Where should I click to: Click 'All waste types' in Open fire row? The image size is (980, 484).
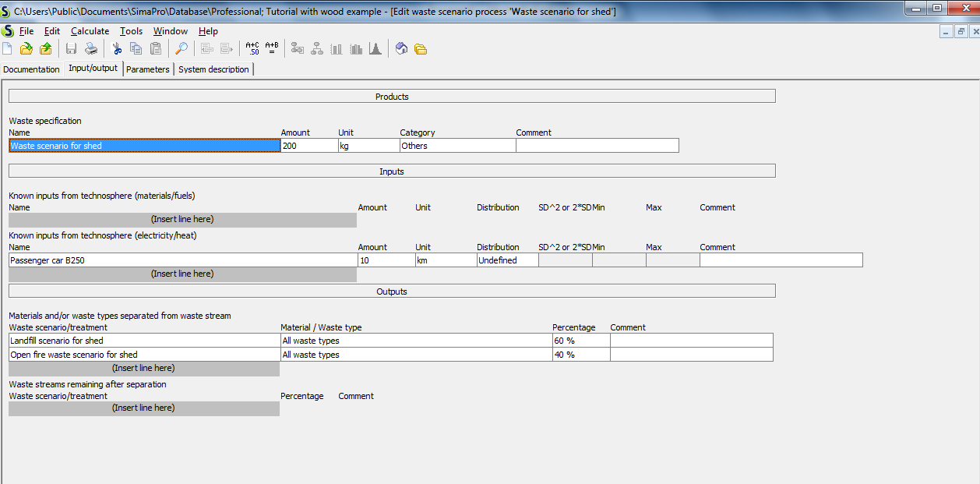pyautogui.click(x=416, y=355)
